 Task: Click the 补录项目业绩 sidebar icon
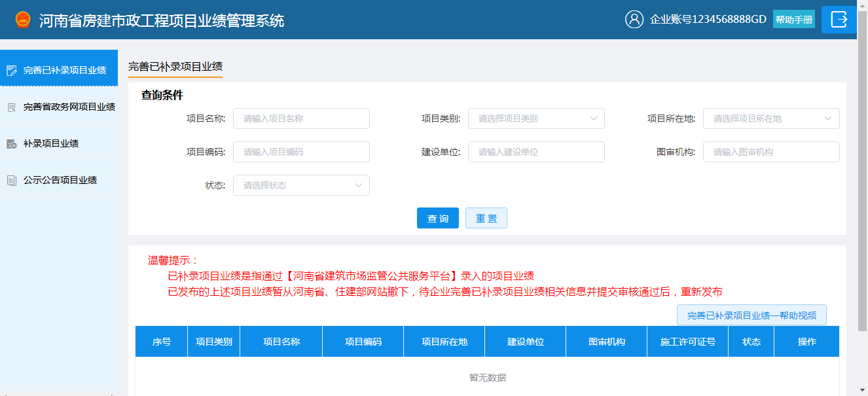coord(11,143)
